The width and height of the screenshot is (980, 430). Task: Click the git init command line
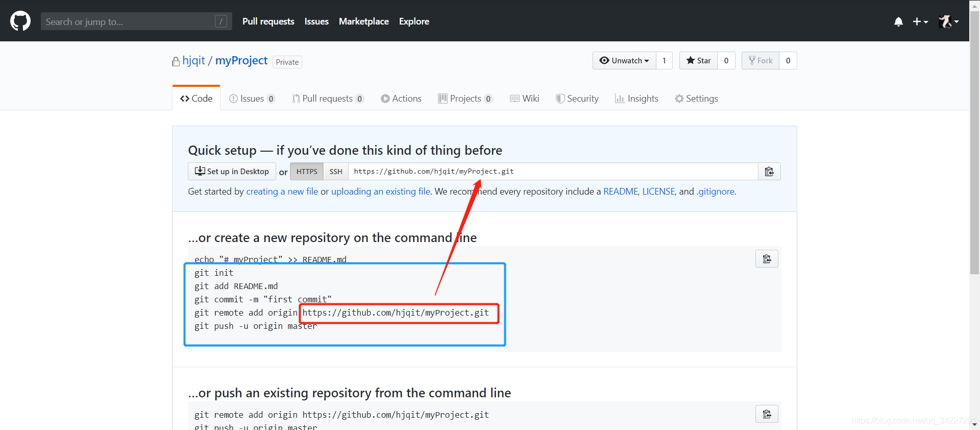pos(214,273)
